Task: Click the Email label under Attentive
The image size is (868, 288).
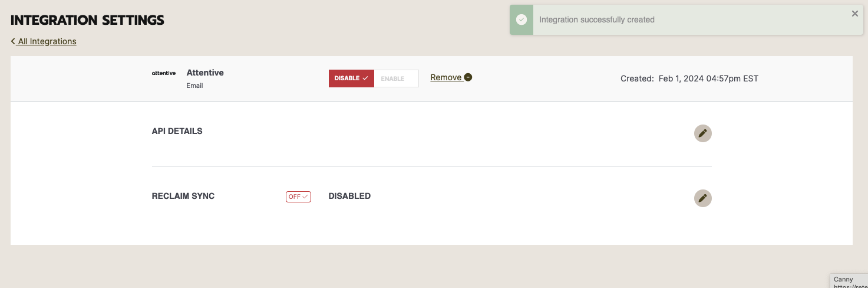Action: pyautogui.click(x=194, y=86)
